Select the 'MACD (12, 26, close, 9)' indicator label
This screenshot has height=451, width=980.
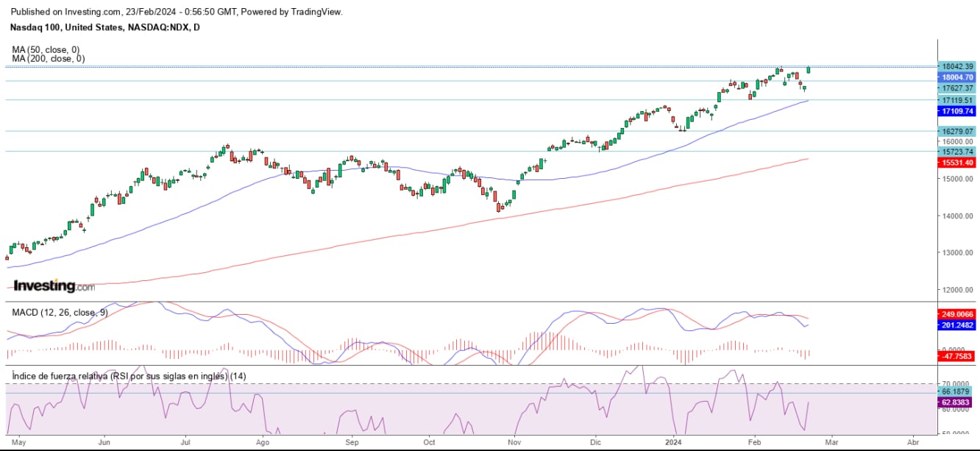[x=60, y=313]
